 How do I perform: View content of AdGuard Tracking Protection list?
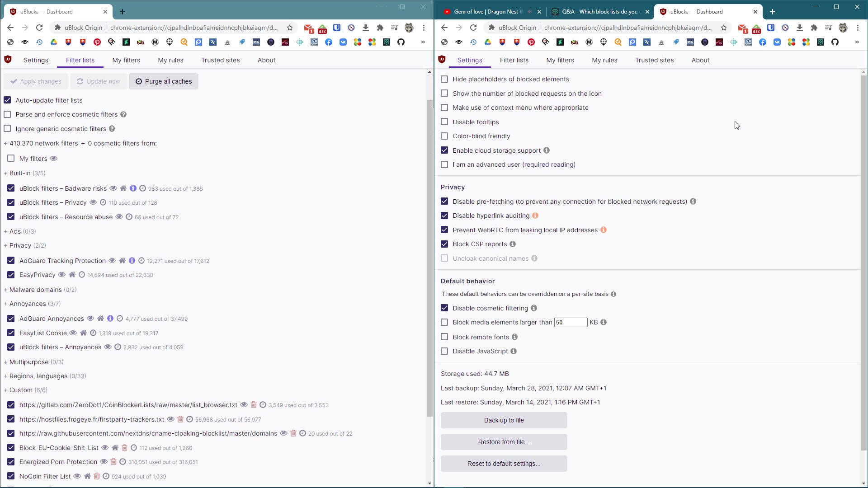[x=112, y=261]
